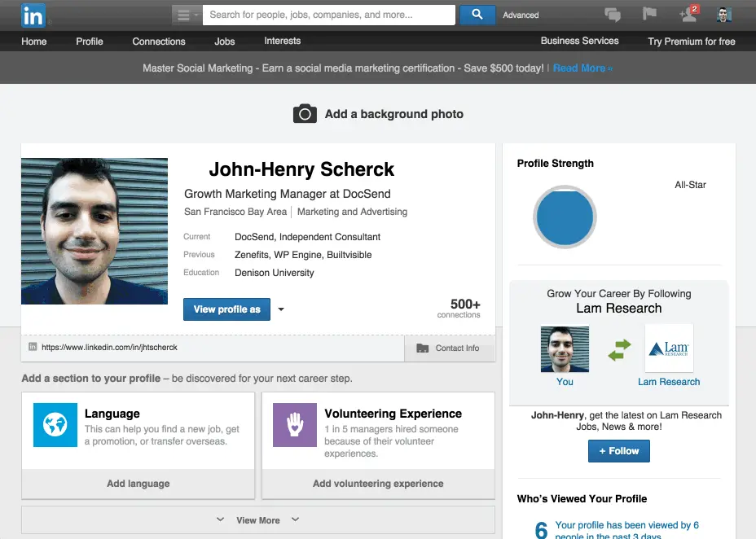756x539 pixels.
Task: Open Advanced search link
Action: tap(521, 15)
